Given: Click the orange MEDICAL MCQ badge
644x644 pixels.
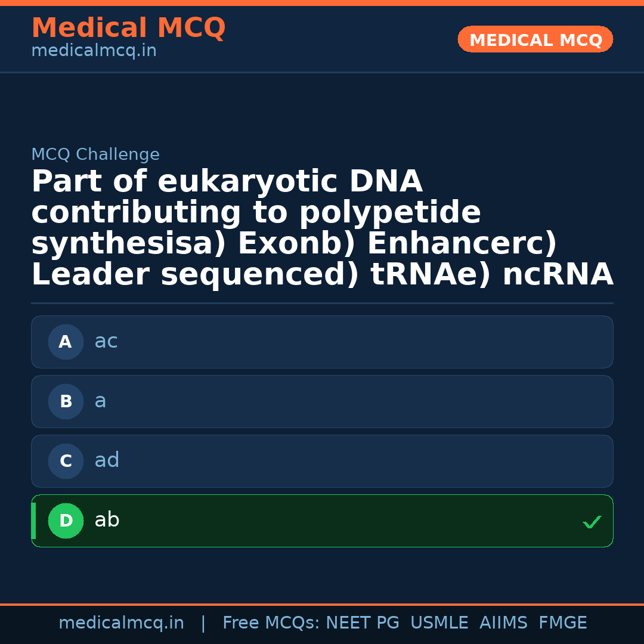Looking at the screenshot, I should (535, 40).
